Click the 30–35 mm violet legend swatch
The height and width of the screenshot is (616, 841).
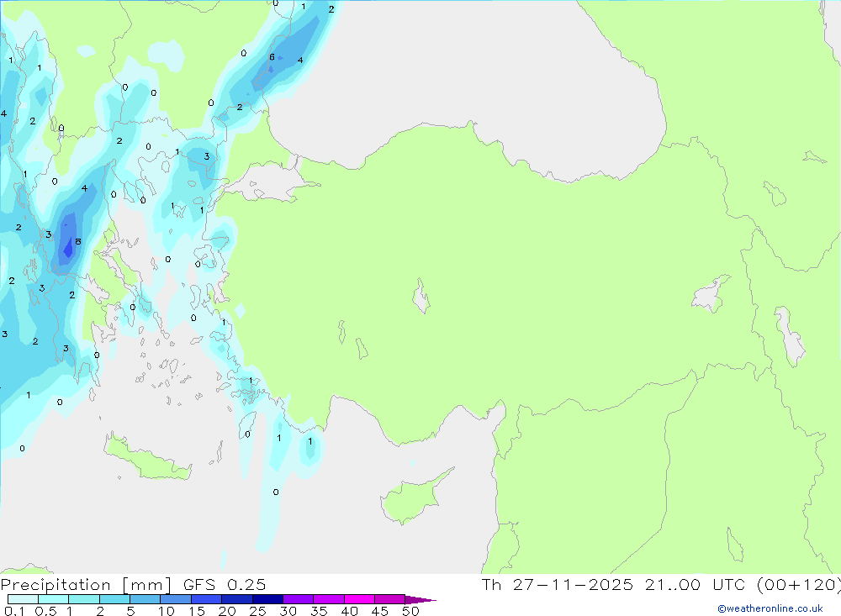298,599
